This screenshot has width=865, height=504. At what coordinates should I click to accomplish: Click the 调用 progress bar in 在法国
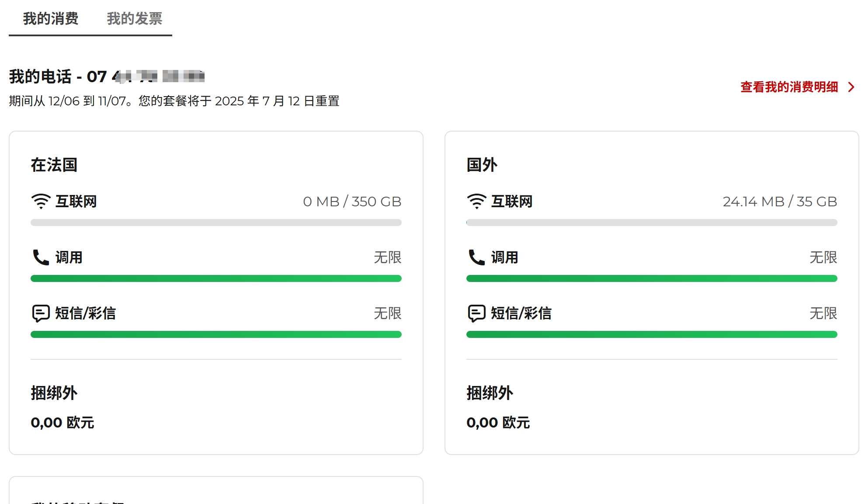click(216, 278)
